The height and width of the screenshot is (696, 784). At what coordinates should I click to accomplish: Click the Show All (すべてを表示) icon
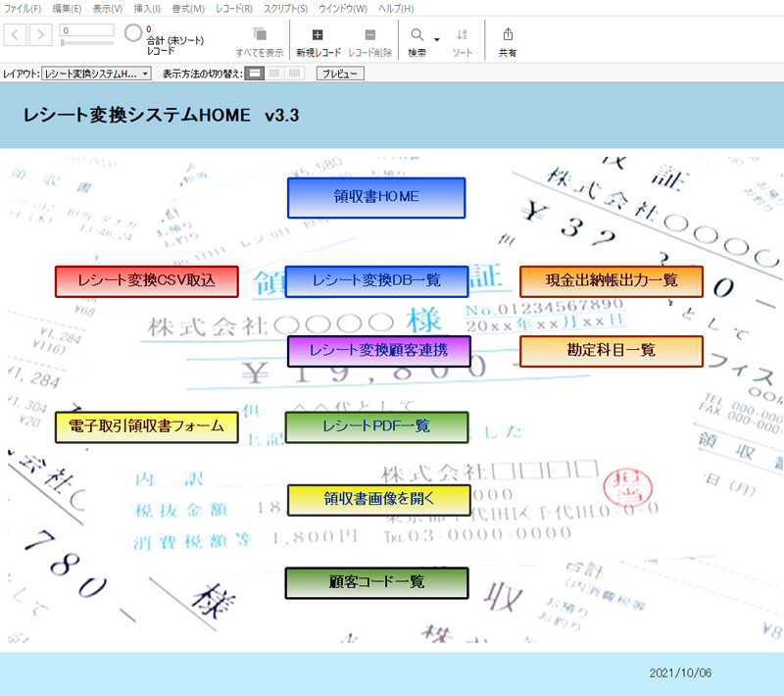pyautogui.click(x=260, y=34)
